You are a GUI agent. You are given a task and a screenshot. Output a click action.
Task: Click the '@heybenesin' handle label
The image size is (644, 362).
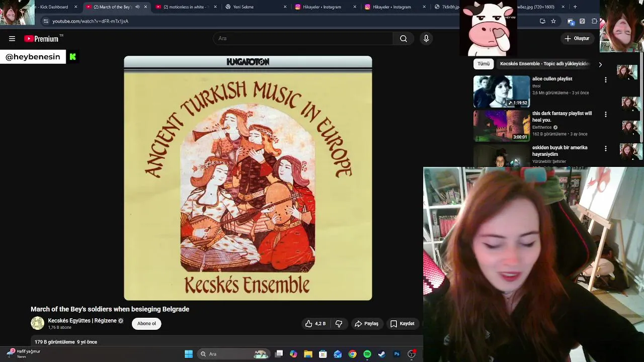coord(33,57)
